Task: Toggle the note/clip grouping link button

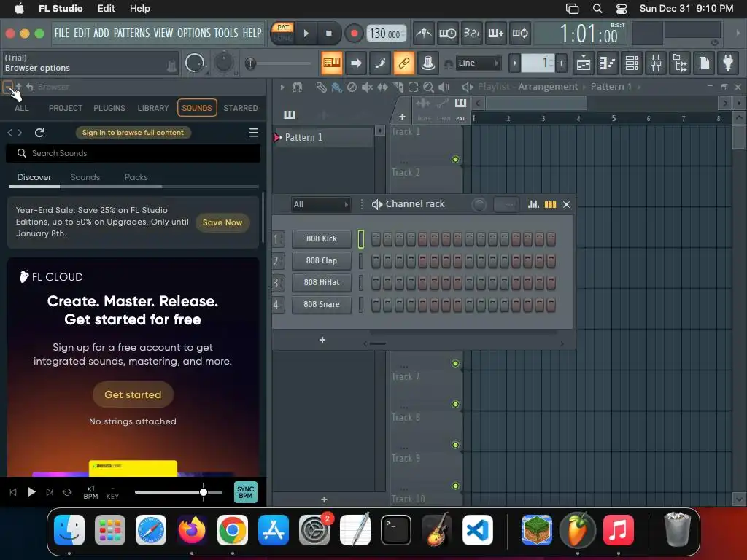Action: (404, 63)
